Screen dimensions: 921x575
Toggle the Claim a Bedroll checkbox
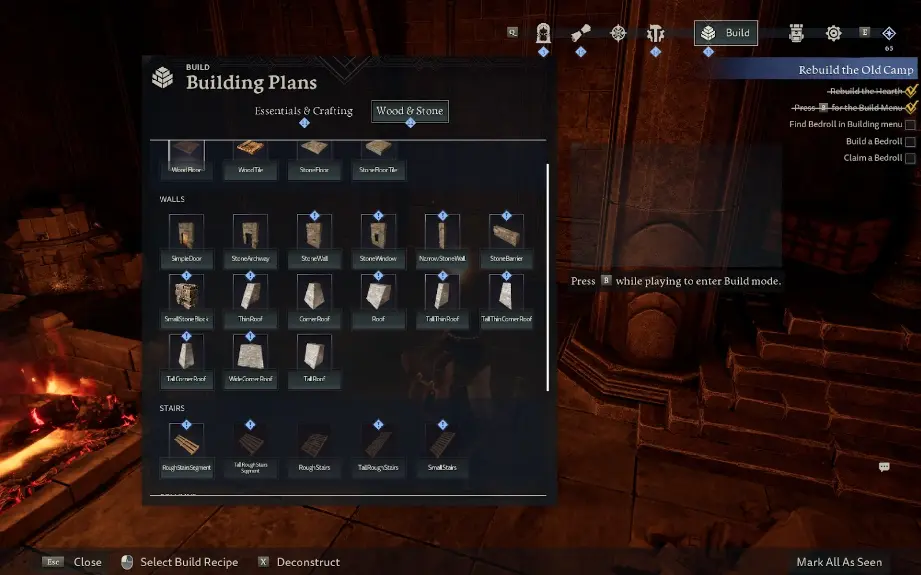pyautogui.click(x=910, y=158)
